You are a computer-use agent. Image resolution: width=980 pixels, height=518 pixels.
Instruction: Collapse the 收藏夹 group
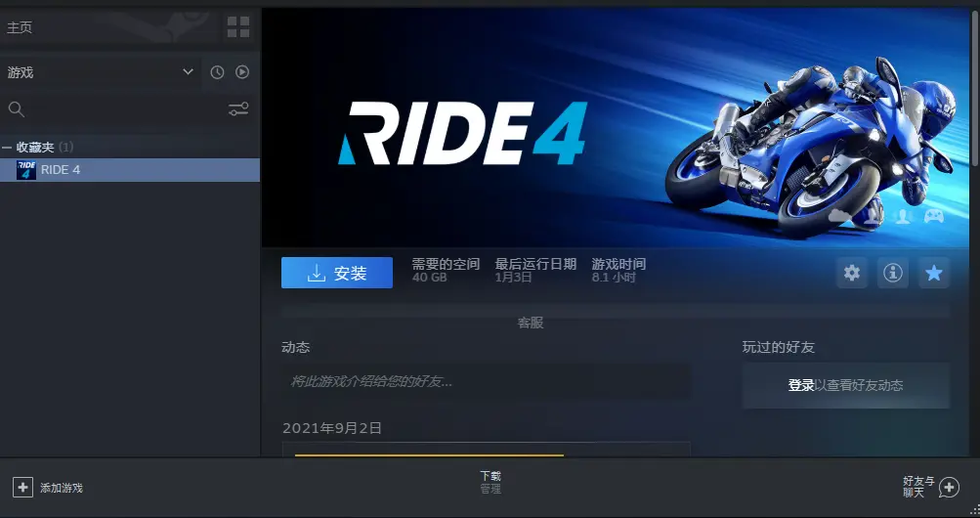pos(6,148)
